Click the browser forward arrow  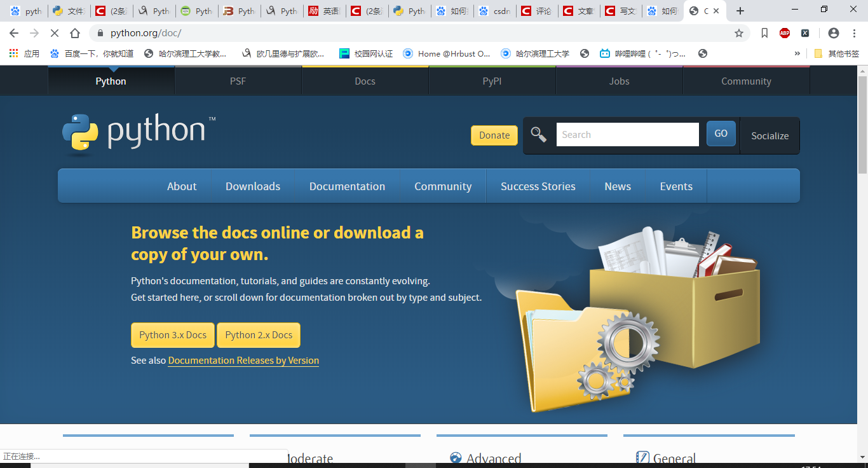point(34,33)
